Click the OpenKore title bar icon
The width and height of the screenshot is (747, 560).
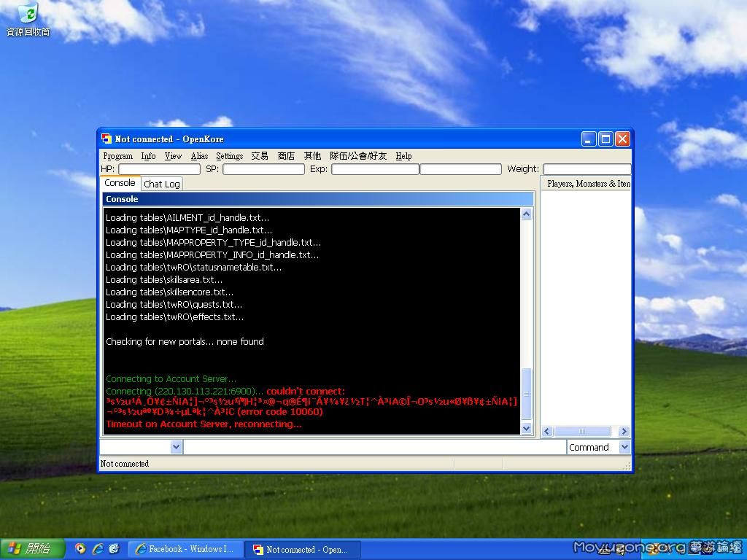(107, 139)
